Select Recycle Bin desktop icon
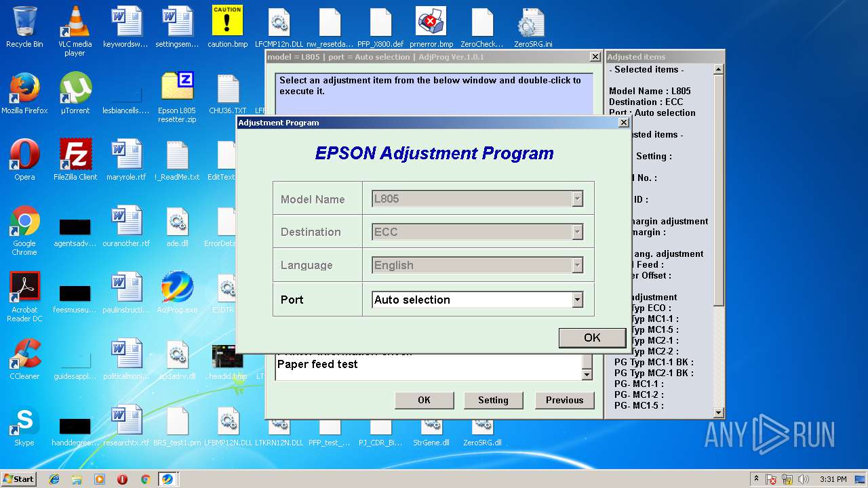Viewport: 868px width, 488px height. pyautogui.click(x=24, y=27)
